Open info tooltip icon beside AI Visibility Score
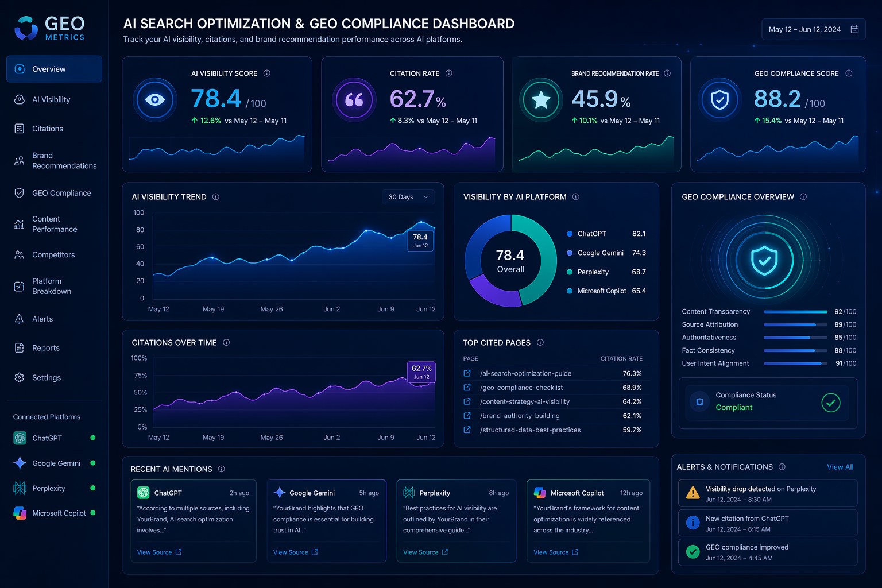 coord(267,73)
